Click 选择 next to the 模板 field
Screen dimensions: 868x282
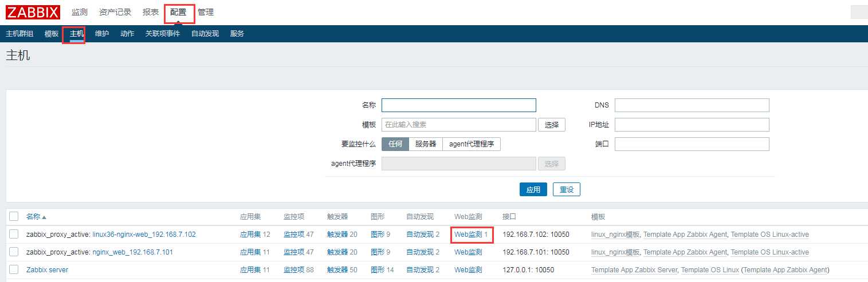(552, 125)
